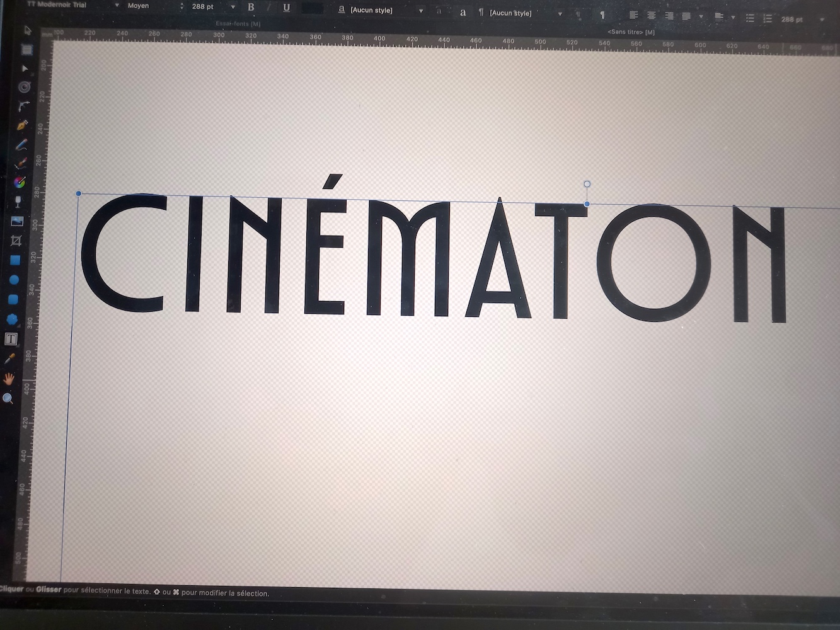Select the Place Image tool

17,221
